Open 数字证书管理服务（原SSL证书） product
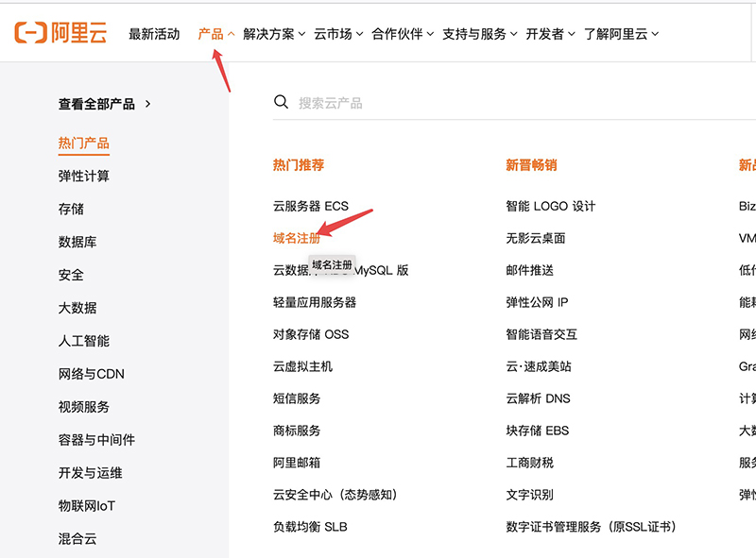The height and width of the screenshot is (558, 756). pyautogui.click(x=592, y=527)
